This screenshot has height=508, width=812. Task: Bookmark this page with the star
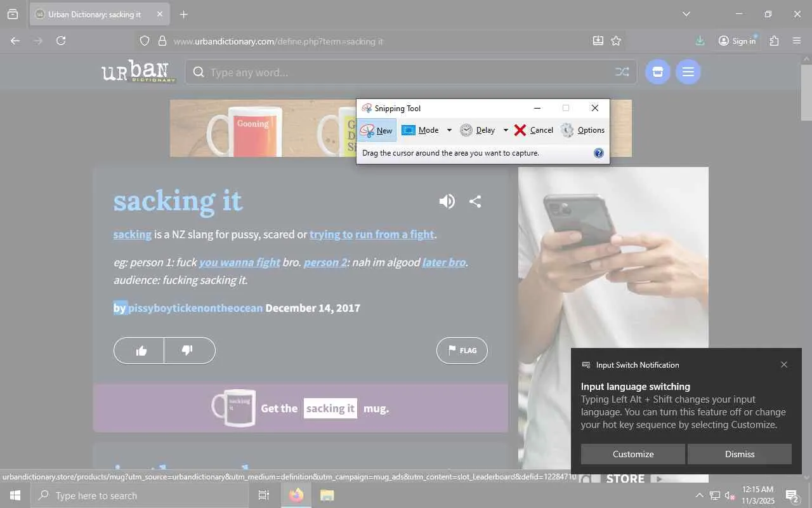coord(616,41)
